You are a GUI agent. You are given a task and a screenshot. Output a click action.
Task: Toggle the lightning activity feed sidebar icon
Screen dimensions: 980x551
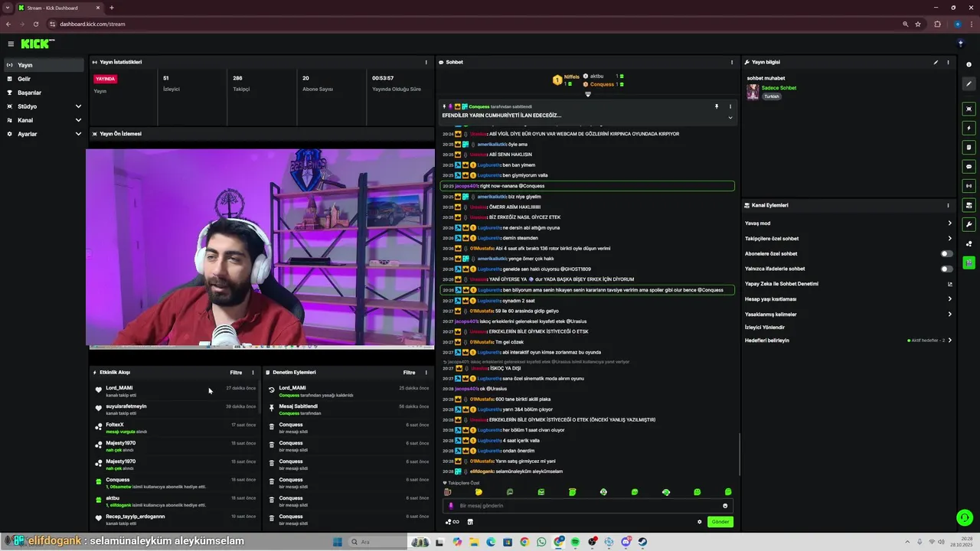969,128
